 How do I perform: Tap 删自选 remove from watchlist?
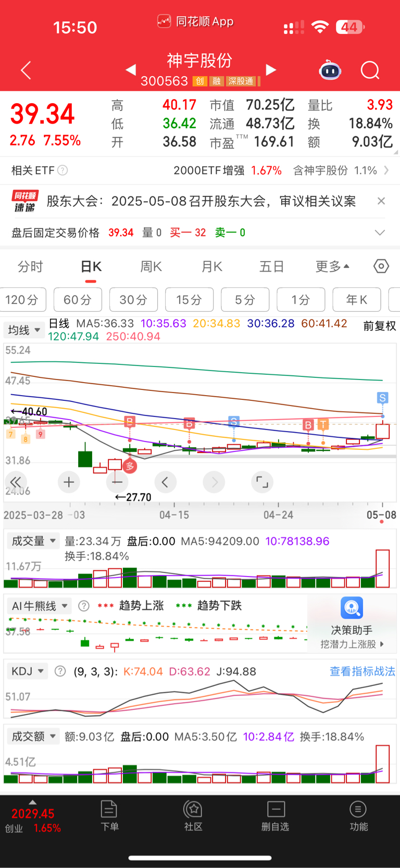(x=276, y=815)
